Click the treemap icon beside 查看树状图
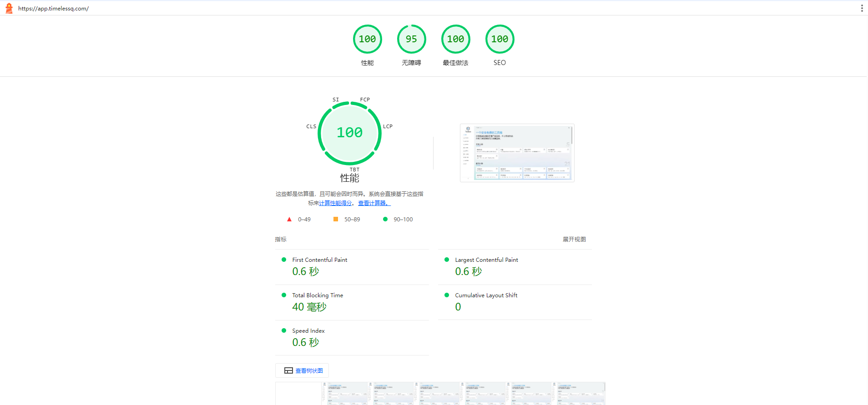The width and height of the screenshot is (868, 405). point(288,370)
